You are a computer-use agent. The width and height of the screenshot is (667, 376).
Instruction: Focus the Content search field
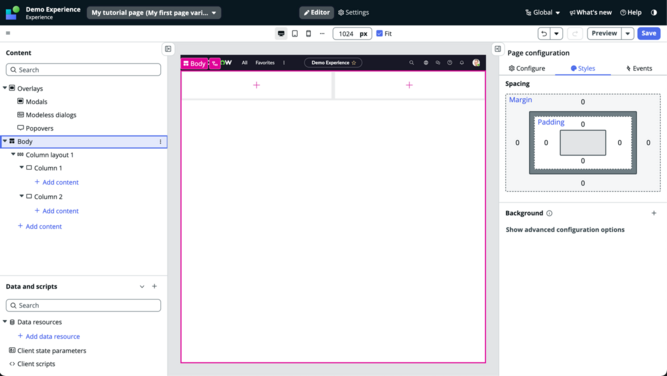tap(83, 70)
